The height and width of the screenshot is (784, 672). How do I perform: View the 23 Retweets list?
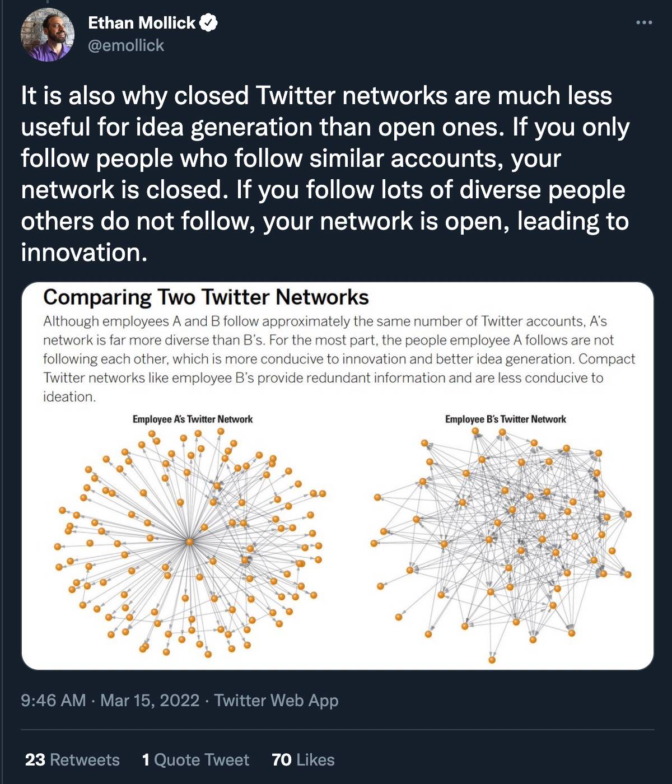click(72, 760)
